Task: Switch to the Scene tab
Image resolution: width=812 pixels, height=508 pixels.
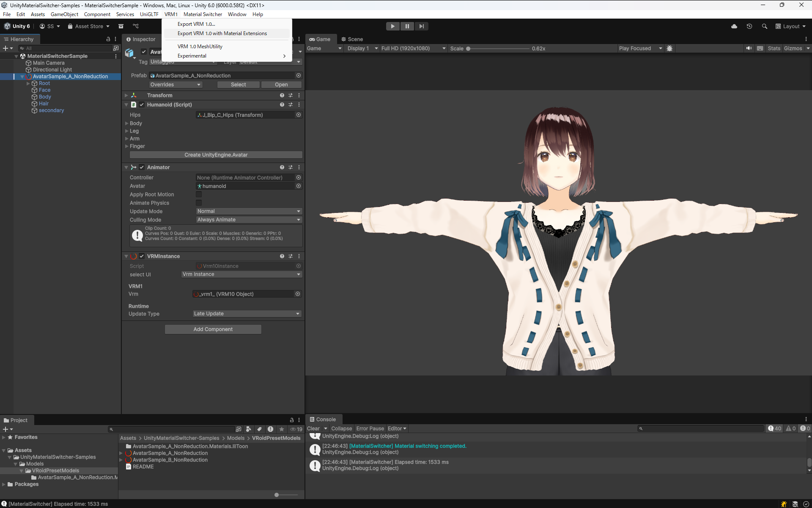Action: pyautogui.click(x=352, y=39)
